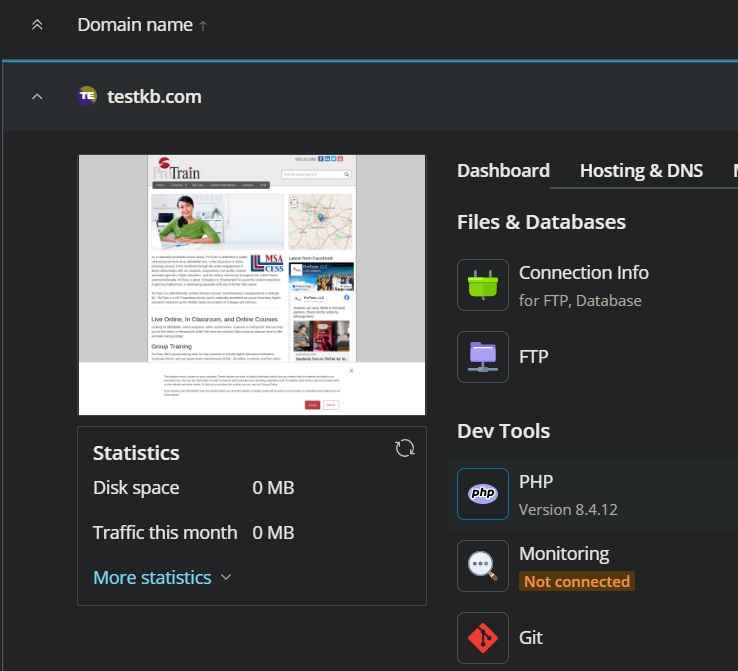Click the testkb.com favicon
This screenshot has width=738, height=671.
click(x=88, y=96)
